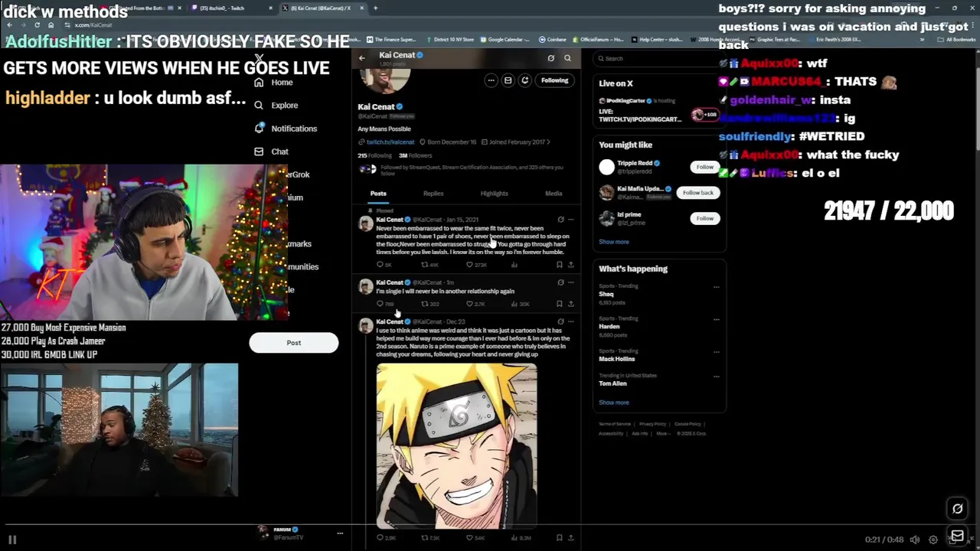Follow back Kai Mafia Updates
980x551 pixels.
(697, 193)
